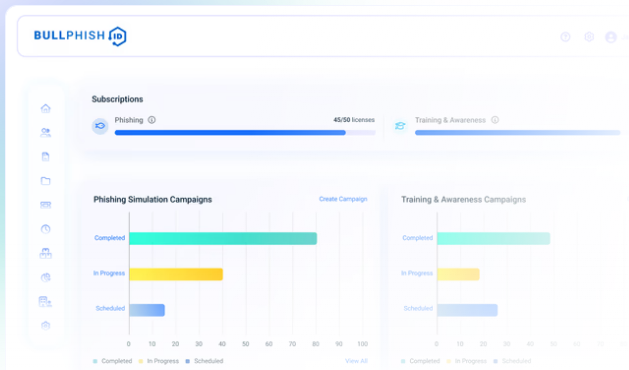Click the blue Scheduled bar in phishing chart
Image resolution: width=629 pixels, height=370 pixels.
pyautogui.click(x=147, y=310)
